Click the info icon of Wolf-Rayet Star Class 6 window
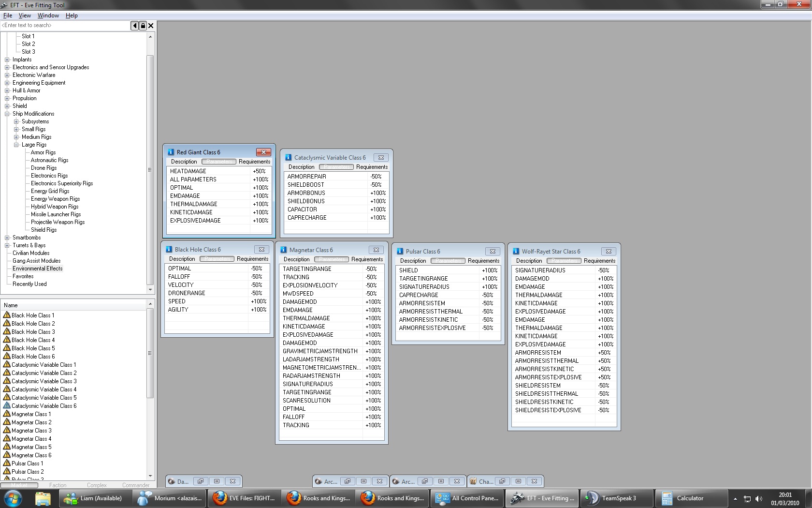Viewport: 812px width, 508px height. point(516,251)
